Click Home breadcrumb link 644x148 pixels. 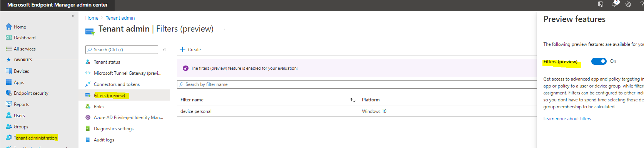pos(92,18)
